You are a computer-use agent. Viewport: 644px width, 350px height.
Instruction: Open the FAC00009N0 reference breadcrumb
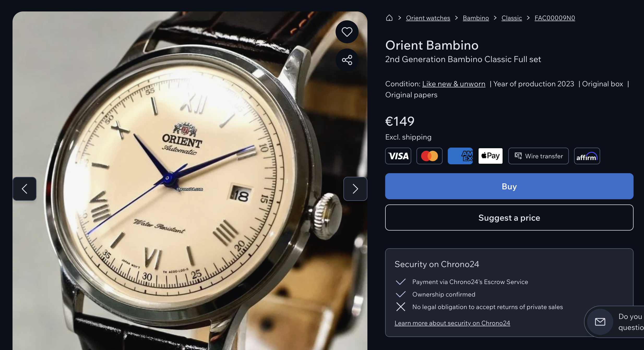(x=555, y=18)
